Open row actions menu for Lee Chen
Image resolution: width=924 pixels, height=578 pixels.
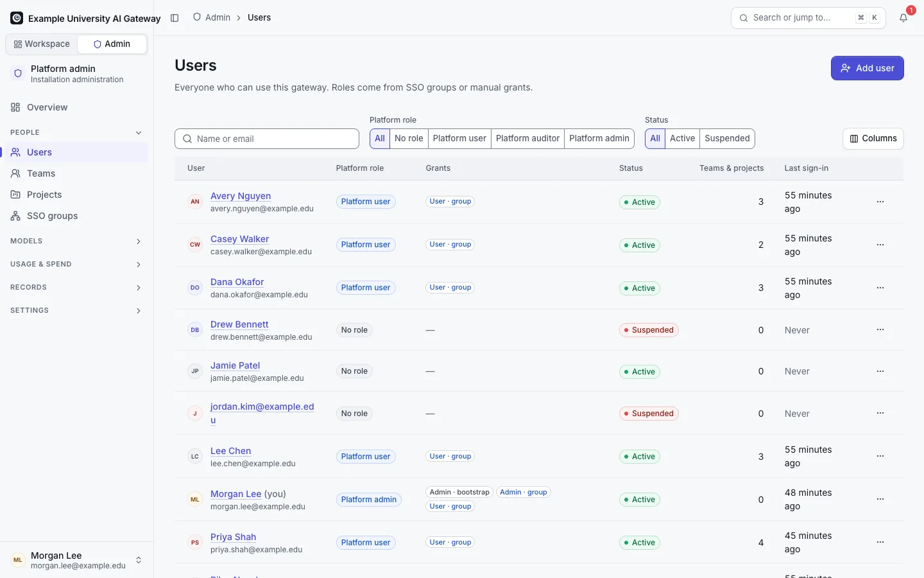coord(880,456)
